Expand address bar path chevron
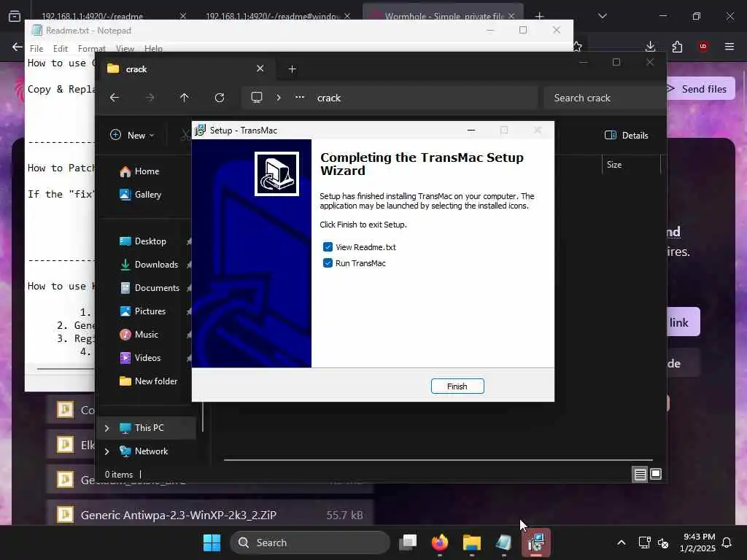 pyautogui.click(x=279, y=98)
